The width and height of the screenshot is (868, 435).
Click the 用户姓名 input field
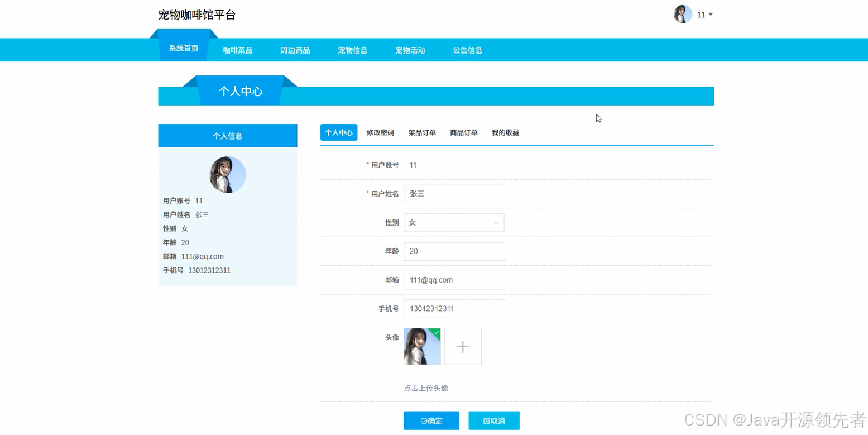(455, 194)
